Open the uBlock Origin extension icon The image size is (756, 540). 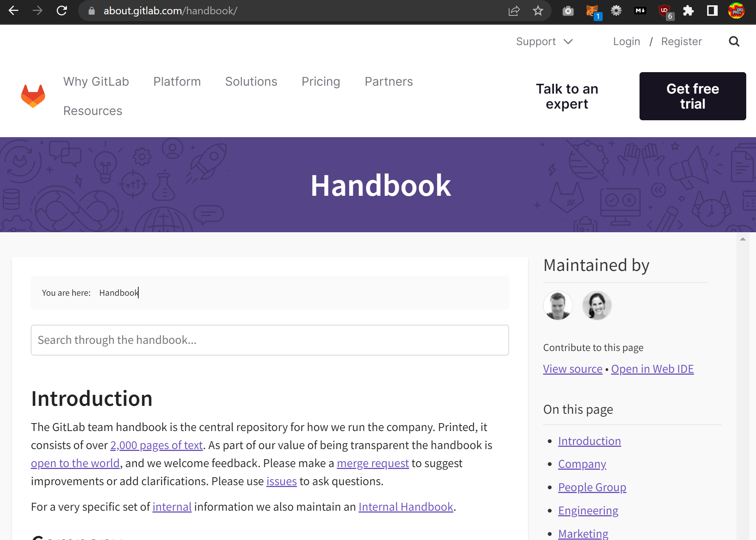coord(665,11)
